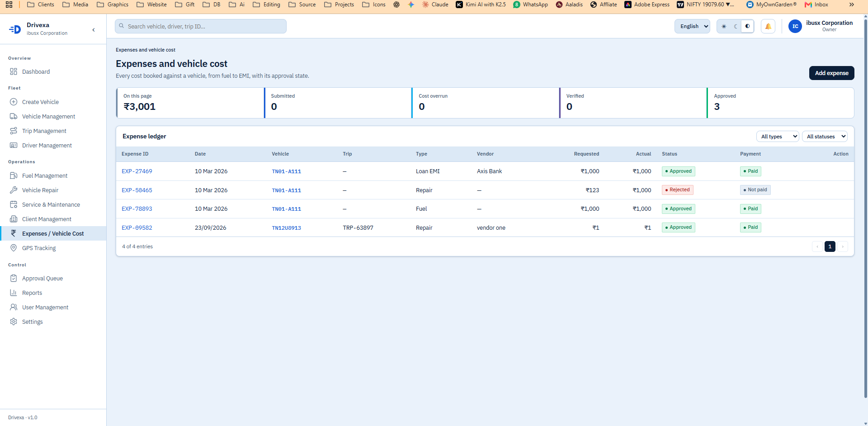Expand the All statuses filter
The image size is (868, 426).
(825, 136)
